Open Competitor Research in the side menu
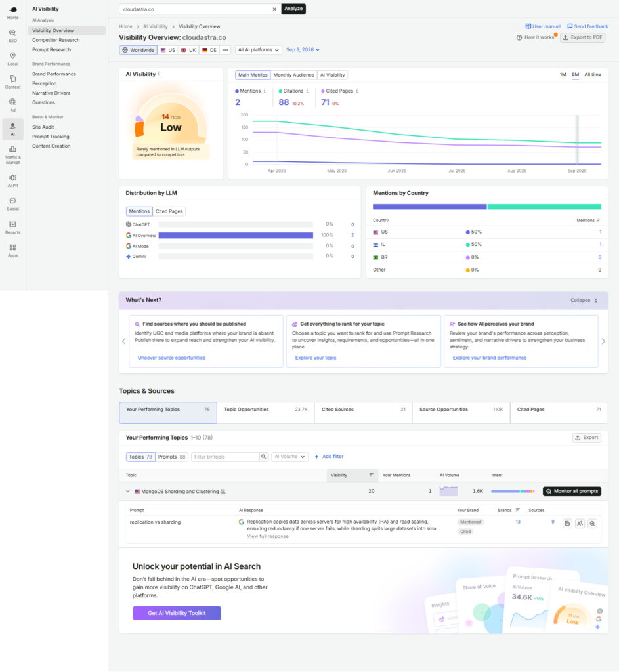Viewport: 619px width, 672px height. [x=56, y=40]
